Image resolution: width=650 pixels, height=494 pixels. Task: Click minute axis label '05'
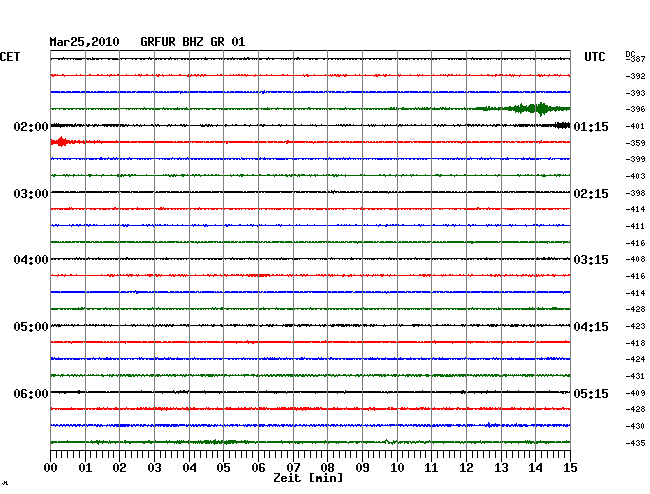point(223,468)
